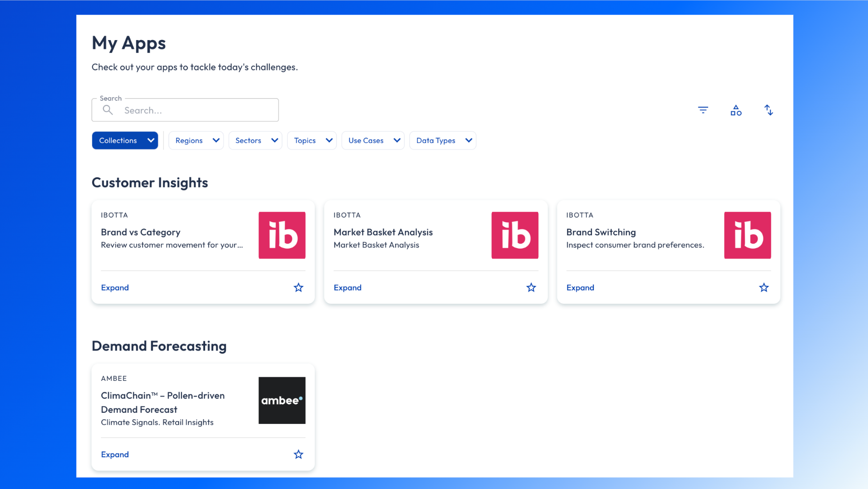The image size is (868, 489).
Task: Open the filter list icon
Action: pyautogui.click(x=703, y=110)
